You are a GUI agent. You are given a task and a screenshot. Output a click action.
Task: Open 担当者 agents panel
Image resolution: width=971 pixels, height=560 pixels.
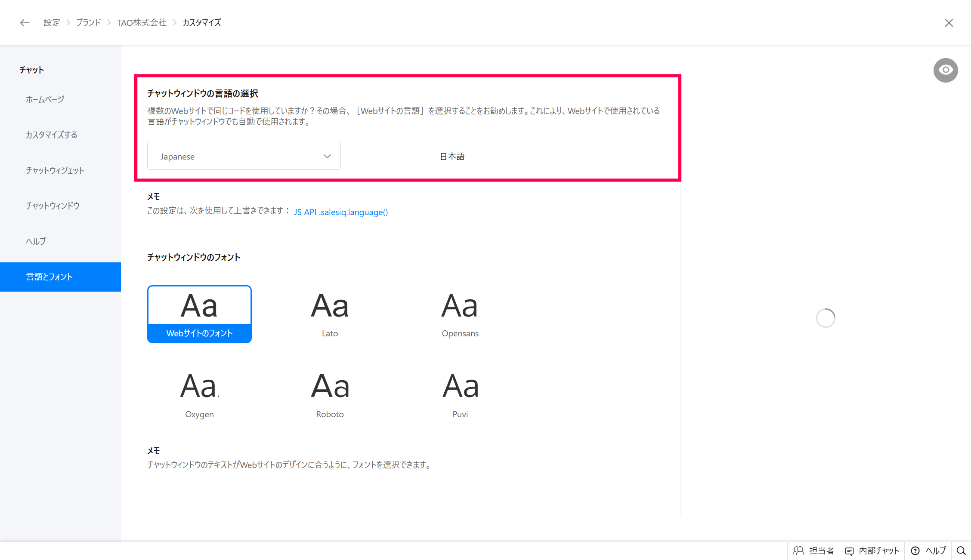[813, 551]
